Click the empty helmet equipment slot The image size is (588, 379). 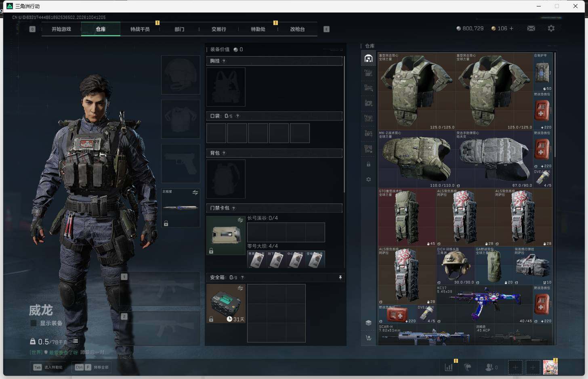[181, 75]
